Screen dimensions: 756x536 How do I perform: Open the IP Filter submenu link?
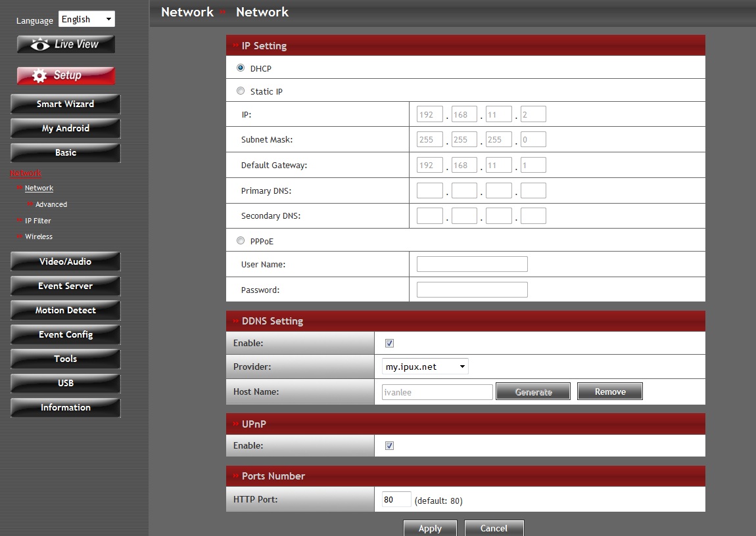tap(37, 221)
